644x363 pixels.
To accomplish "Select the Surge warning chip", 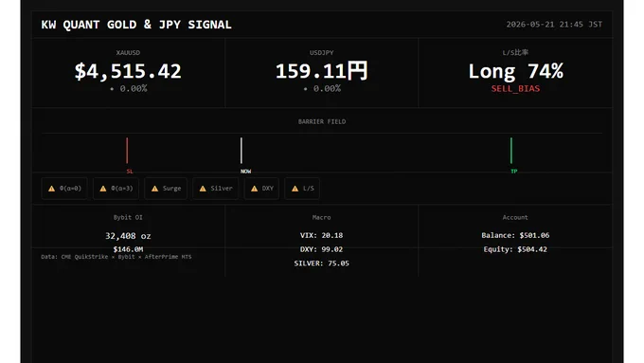I will [166, 189].
